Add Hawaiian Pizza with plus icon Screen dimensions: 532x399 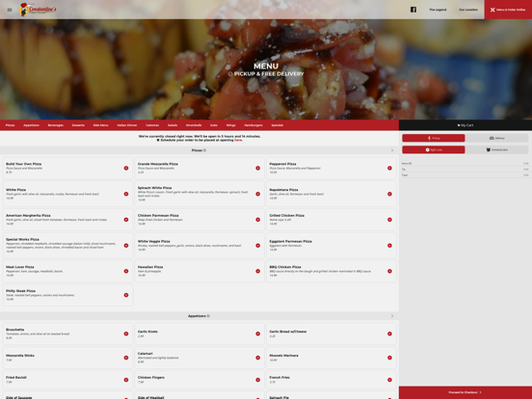(x=258, y=271)
